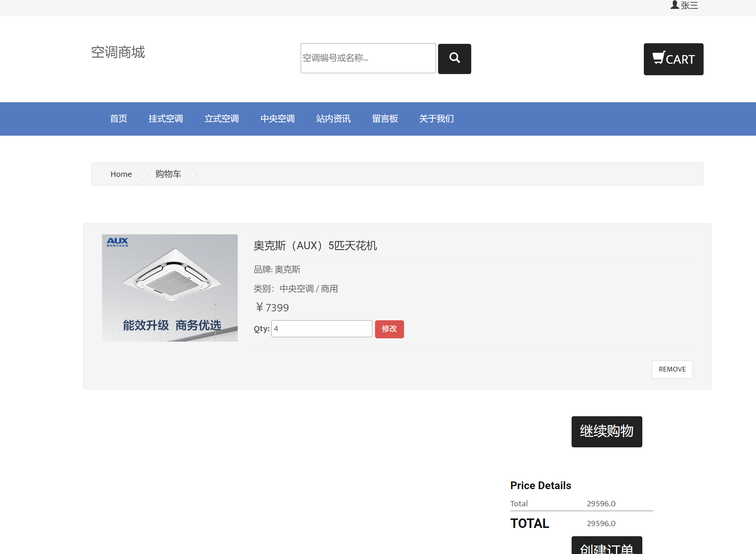
Task: Click the Qty quantity input field
Action: tap(321, 329)
